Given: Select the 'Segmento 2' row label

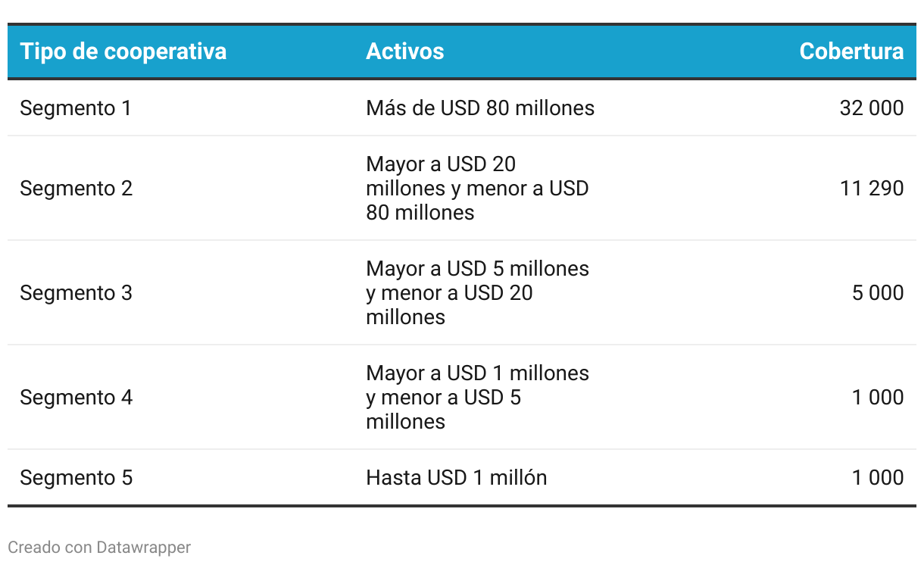Looking at the screenshot, I should [x=76, y=189].
